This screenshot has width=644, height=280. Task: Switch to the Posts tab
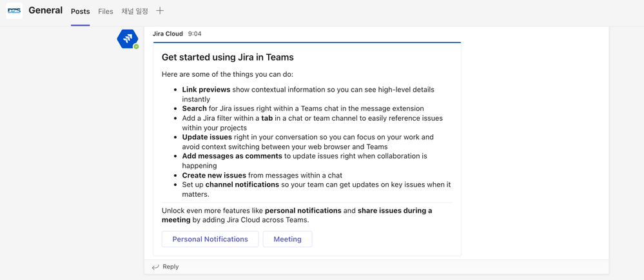click(x=80, y=12)
